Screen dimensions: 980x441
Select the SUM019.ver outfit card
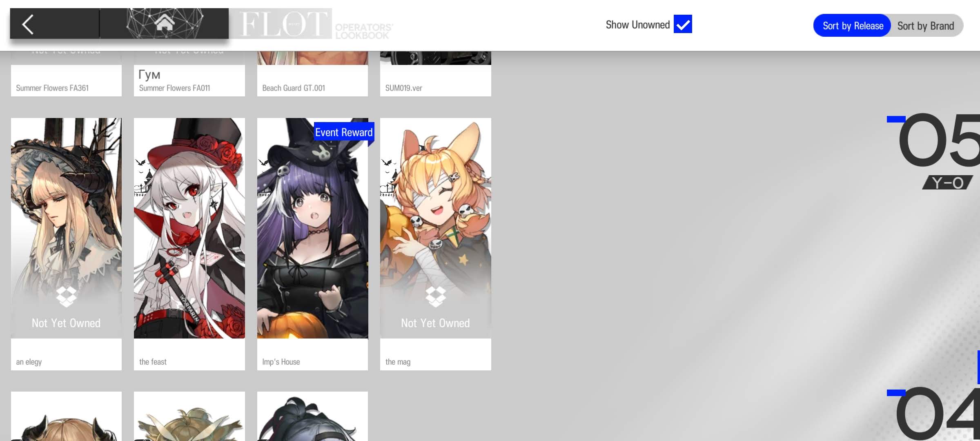click(436, 73)
